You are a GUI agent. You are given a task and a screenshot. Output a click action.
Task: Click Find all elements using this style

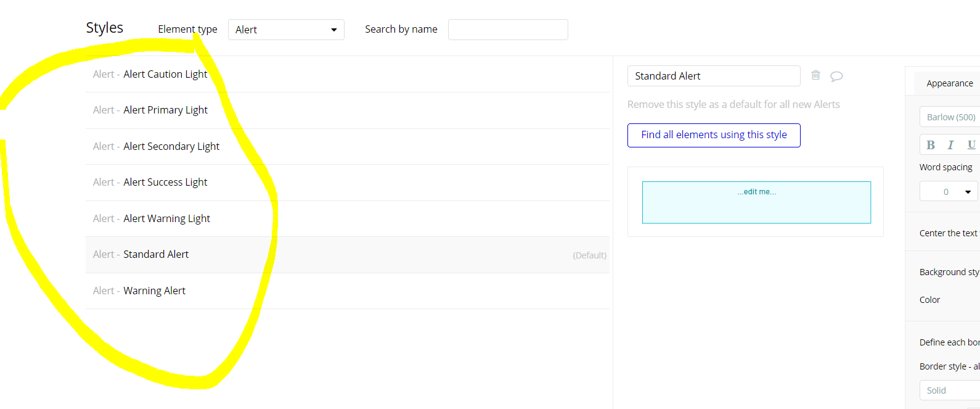tap(714, 135)
